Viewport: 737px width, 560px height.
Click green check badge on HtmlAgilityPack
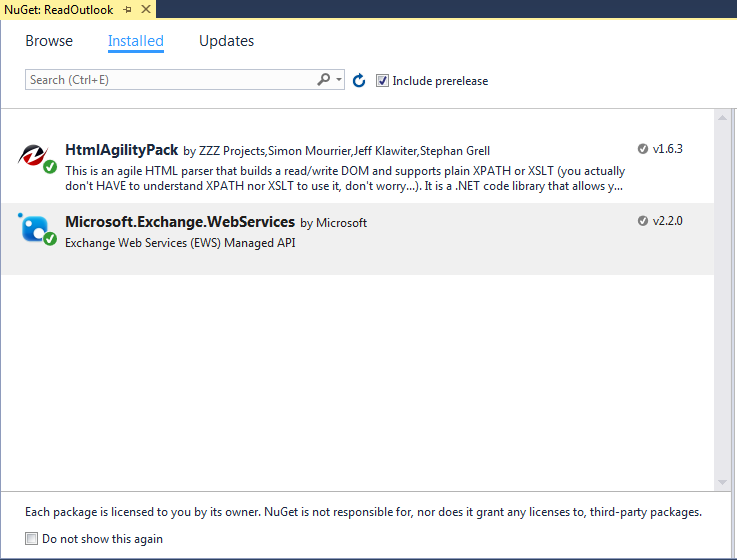(x=50, y=167)
